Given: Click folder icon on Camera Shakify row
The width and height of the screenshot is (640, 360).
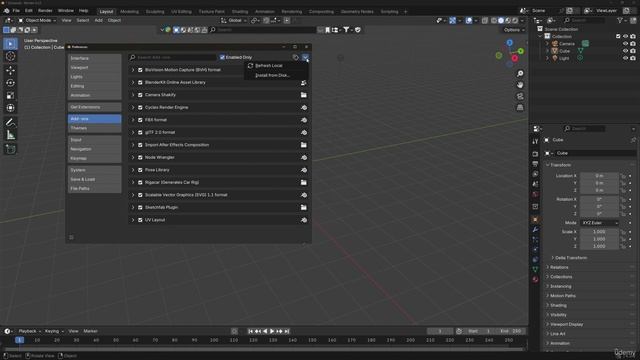Looking at the screenshot, I should coord(304,95).
